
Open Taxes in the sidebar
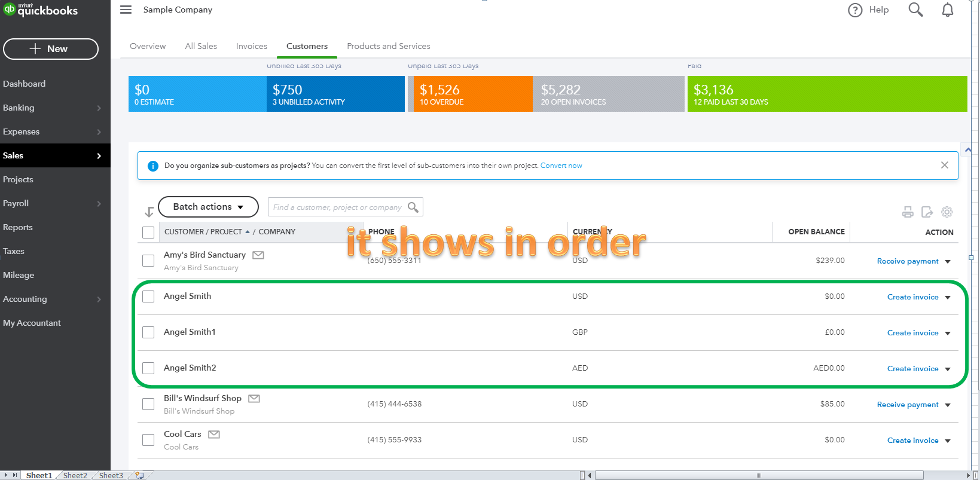point(14,251)
